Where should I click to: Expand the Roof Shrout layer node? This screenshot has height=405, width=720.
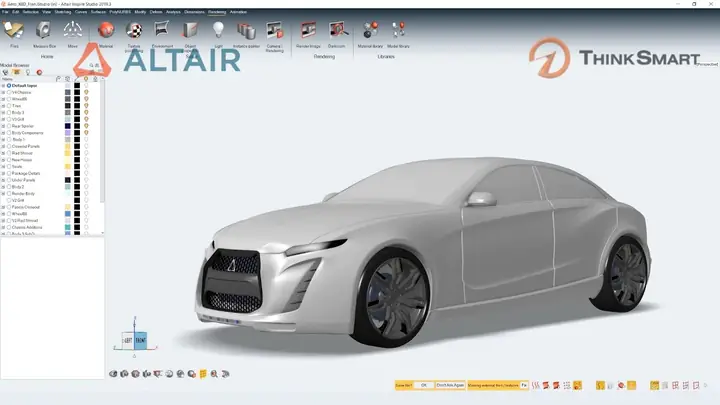[4, 152]
